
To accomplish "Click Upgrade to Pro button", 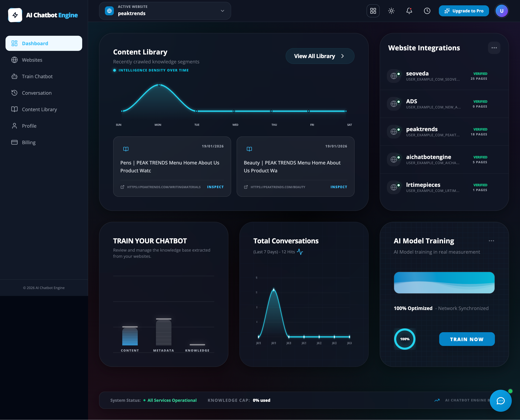I will click(464, 11).
